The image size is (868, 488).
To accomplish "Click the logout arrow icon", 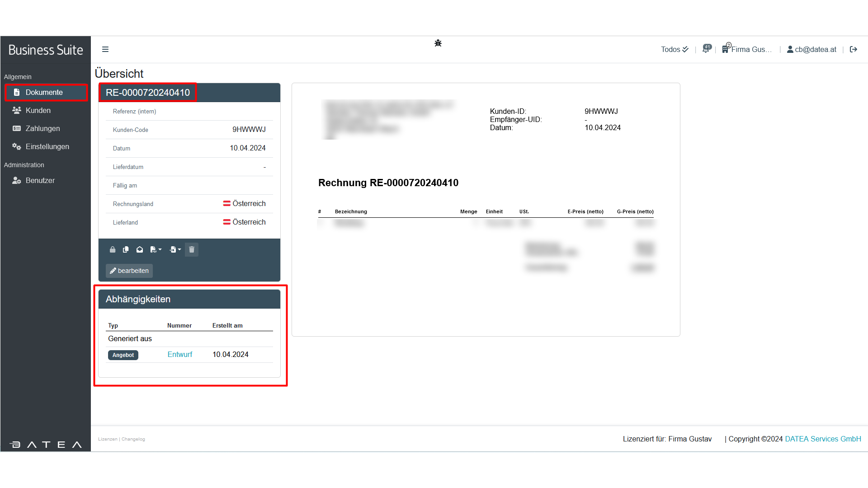I will click(854, 49).
